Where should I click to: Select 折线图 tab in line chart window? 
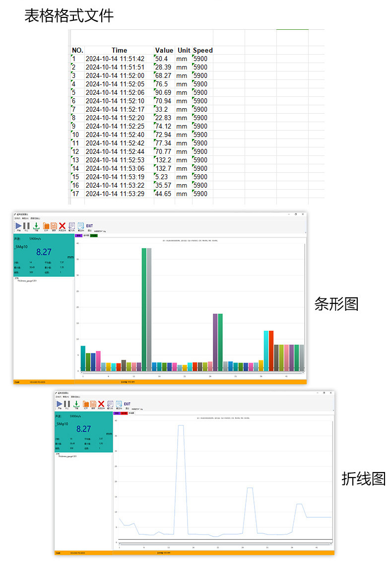coord(131,413)
